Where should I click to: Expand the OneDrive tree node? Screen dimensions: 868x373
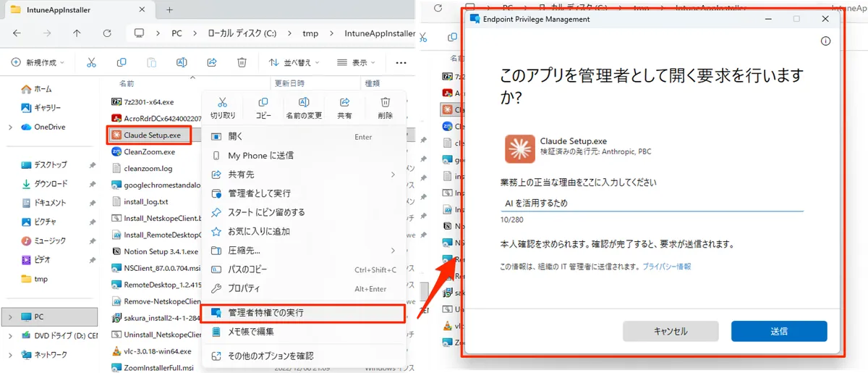tap(10, 127)
